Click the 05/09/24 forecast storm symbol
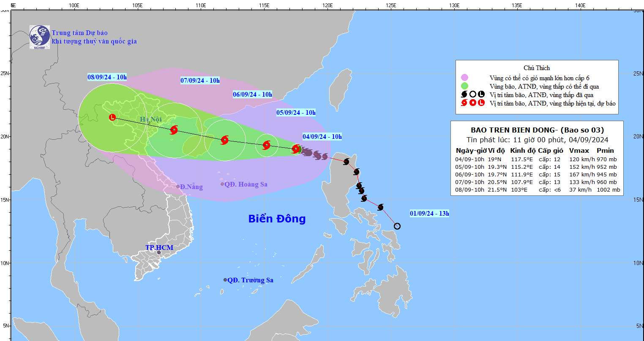Image resolution: width=644 pixels, height=341 pixels. [266, 145]
